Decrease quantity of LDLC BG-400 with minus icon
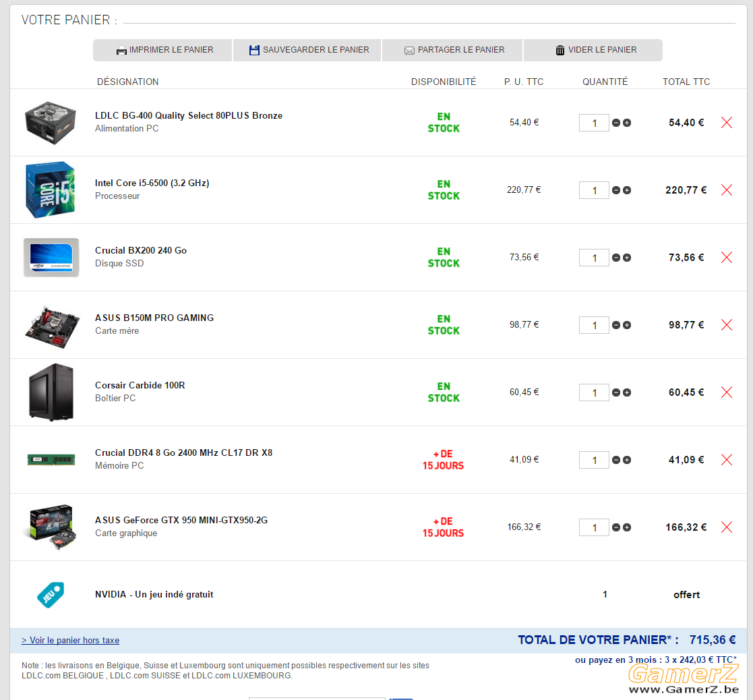 [x=616, y=123]
